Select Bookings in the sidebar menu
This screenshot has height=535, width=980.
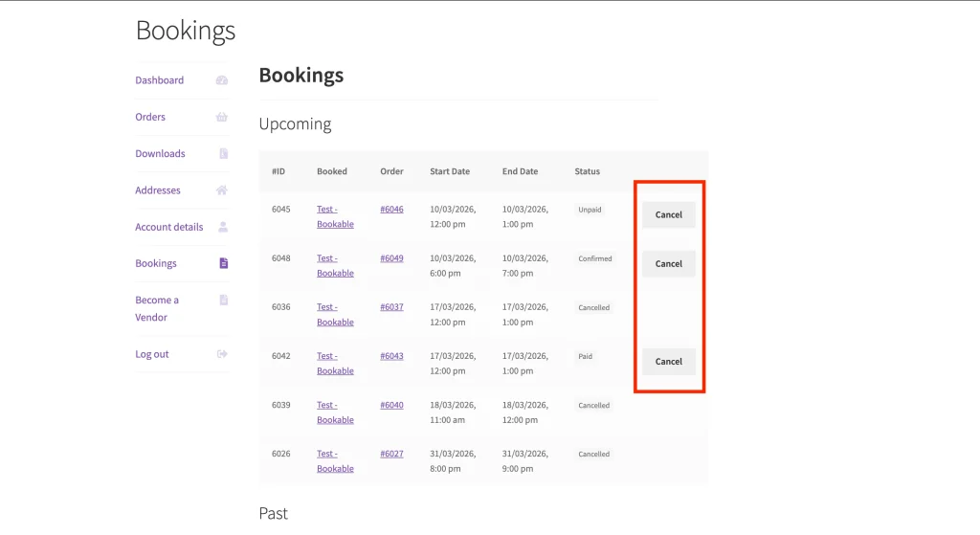[156, 263]
